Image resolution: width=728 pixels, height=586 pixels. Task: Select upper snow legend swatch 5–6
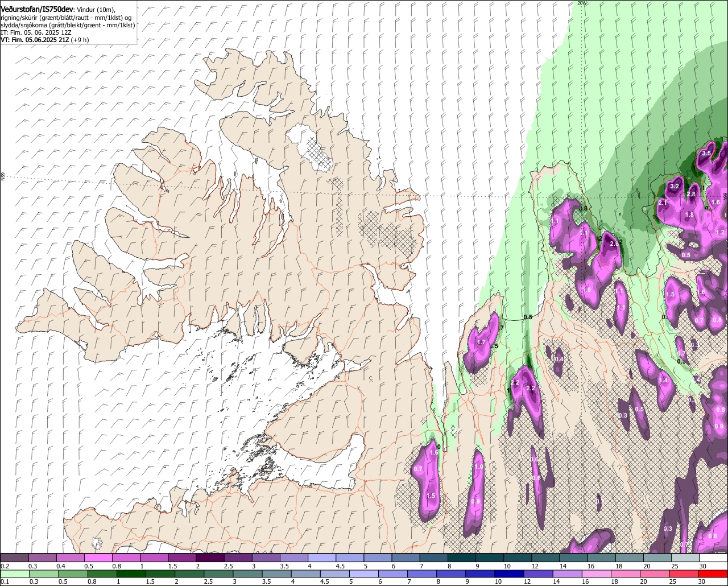378,558
